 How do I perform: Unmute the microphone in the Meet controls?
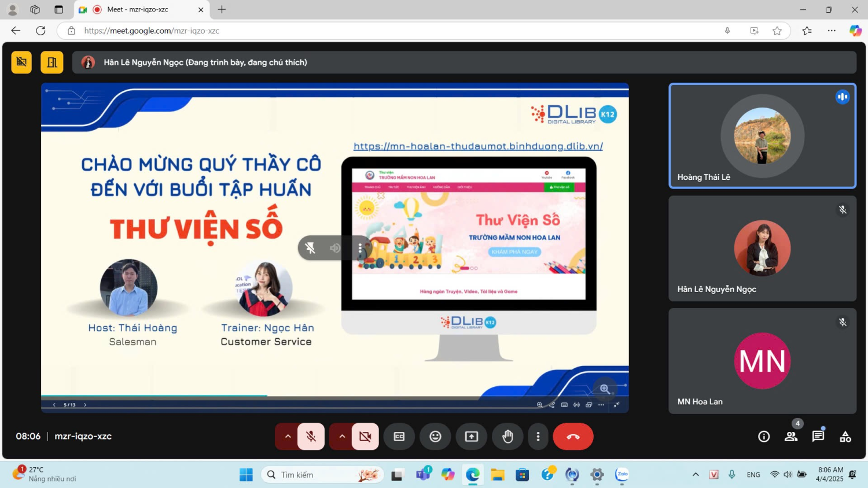(x=311, y=437)
